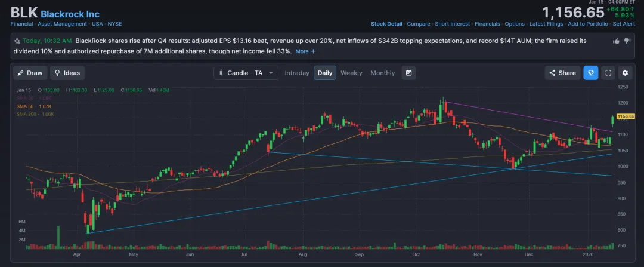Open the Stock Detail link

point(386,24)
